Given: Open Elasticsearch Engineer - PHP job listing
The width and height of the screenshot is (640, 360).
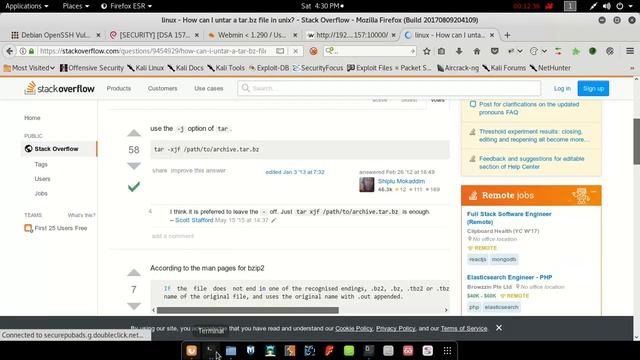Looking at the screenshot, I should tap(509, 277).
